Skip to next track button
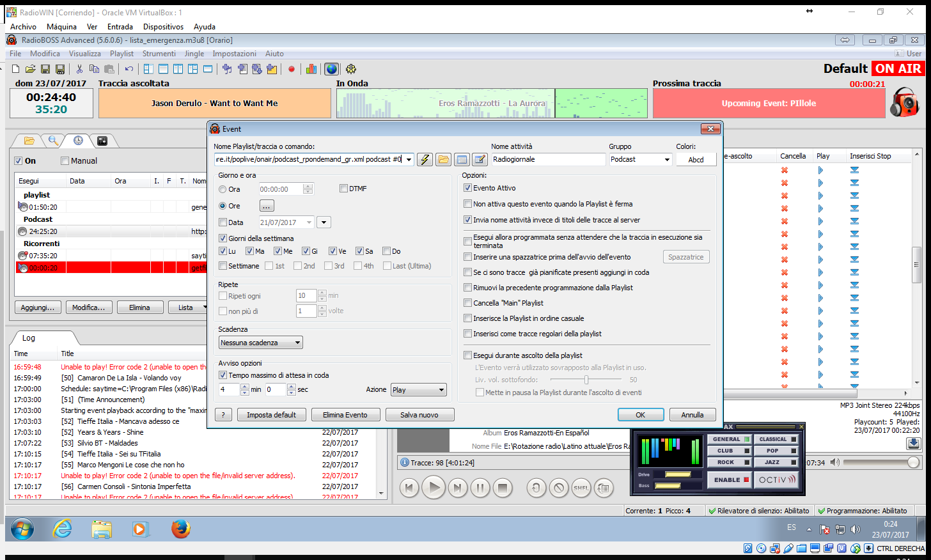Viewport: 931px width, 560px height. pos(457,488)
